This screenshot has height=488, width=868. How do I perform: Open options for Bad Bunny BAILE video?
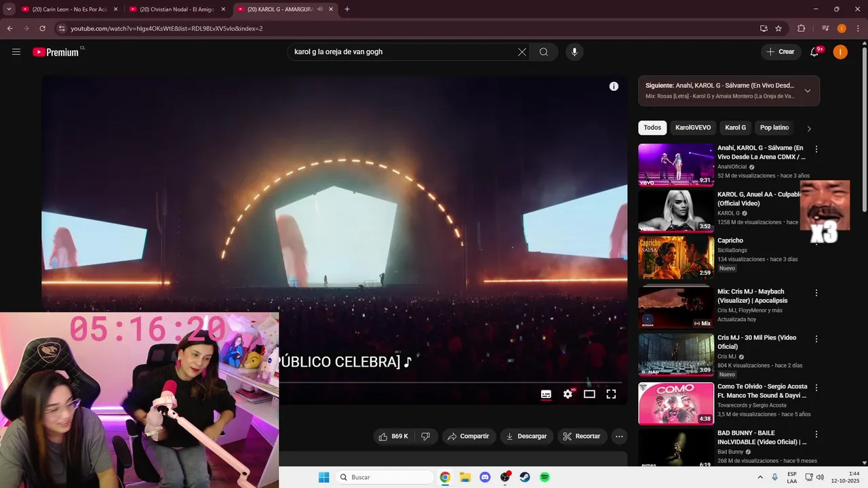816,434
